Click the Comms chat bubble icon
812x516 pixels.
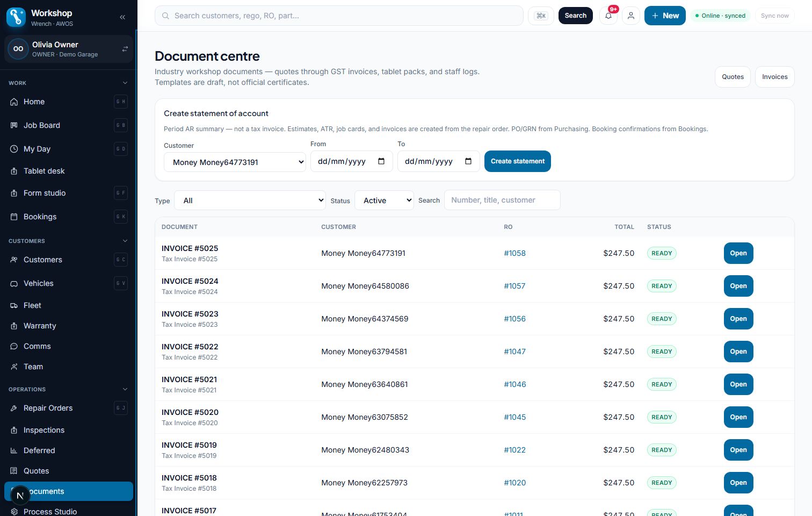click(14, 346)
